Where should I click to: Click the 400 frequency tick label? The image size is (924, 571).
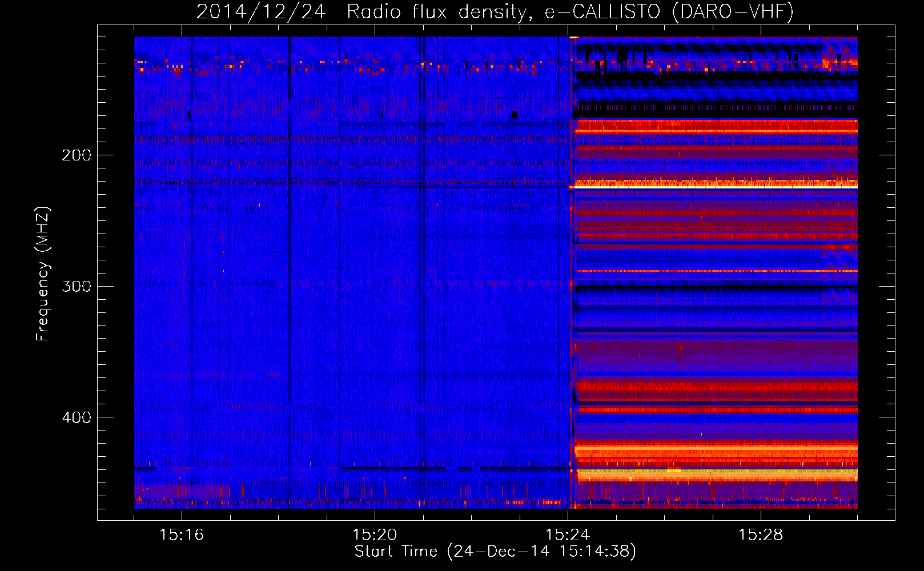point(77,417)
